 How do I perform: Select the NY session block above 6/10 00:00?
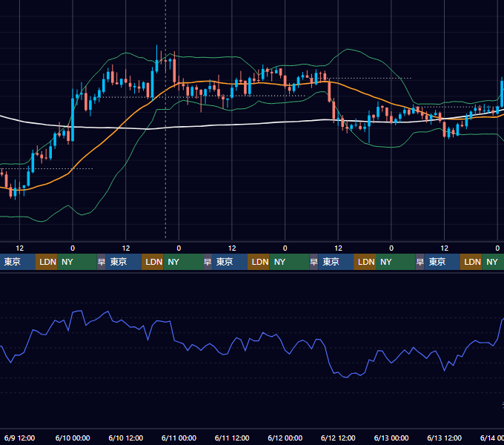[x=77, y=262]
